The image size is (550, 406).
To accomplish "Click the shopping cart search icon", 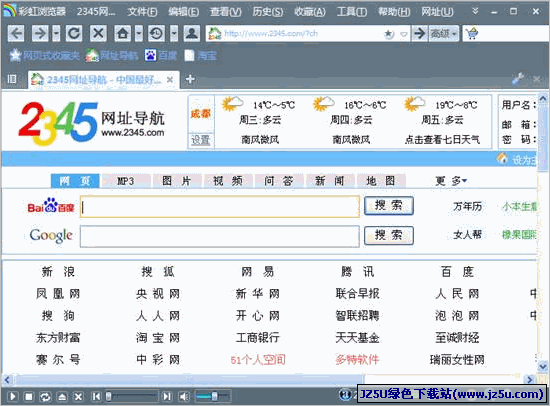I will coord(472,34).
